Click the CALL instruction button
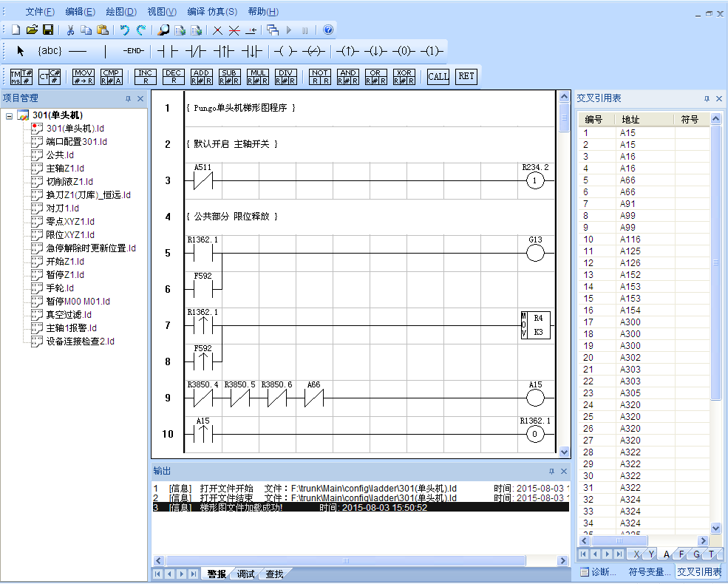Viewport: 728px width, 584px height. pyautogui.click(x=438, y=76)
